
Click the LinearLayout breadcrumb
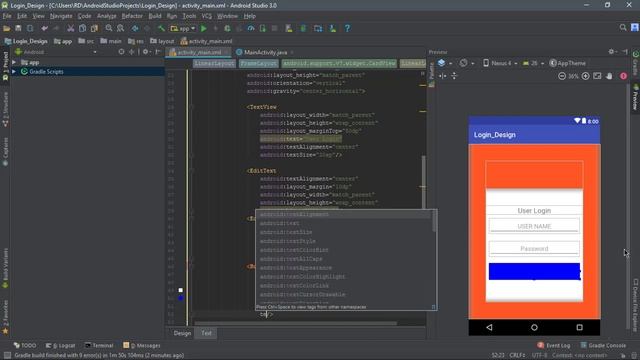tap(214, 63)
